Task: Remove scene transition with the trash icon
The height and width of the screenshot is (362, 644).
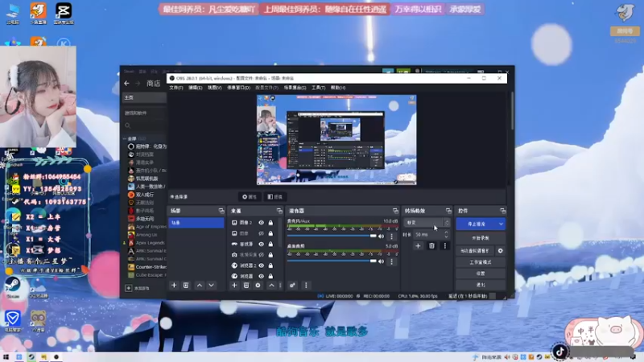Action: [431, 246]
